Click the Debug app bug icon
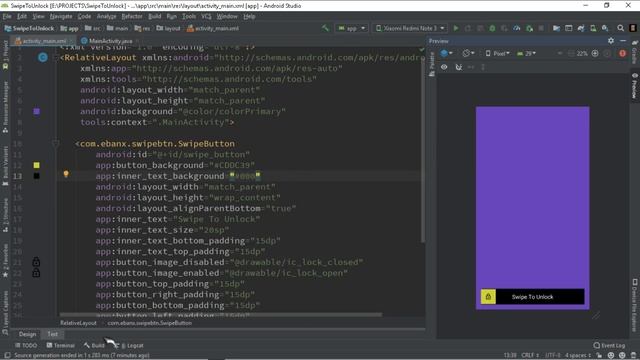The image size is (640, 360). pos(492,28)
